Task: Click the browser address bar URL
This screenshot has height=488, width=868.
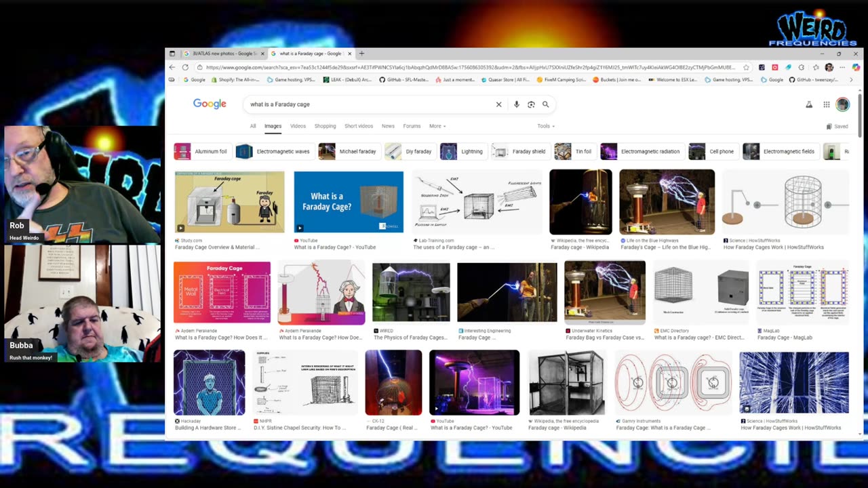Action: click(x=470, y=67)
